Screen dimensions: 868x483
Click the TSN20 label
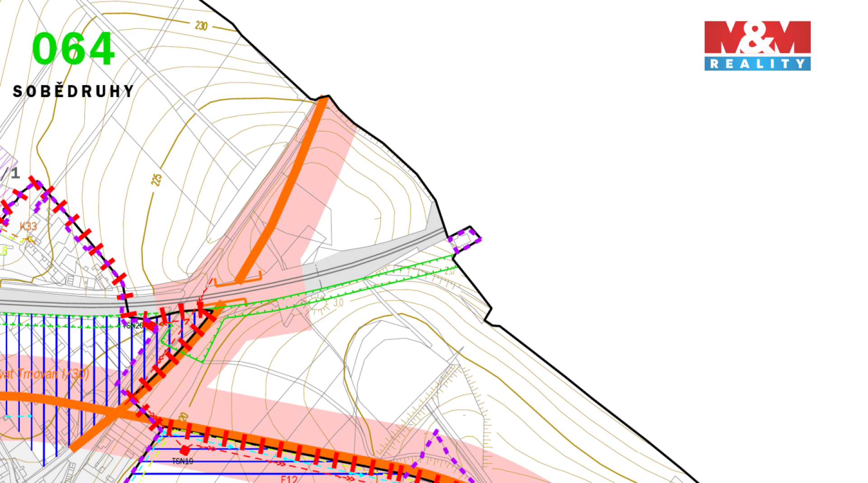coord(133,326)
